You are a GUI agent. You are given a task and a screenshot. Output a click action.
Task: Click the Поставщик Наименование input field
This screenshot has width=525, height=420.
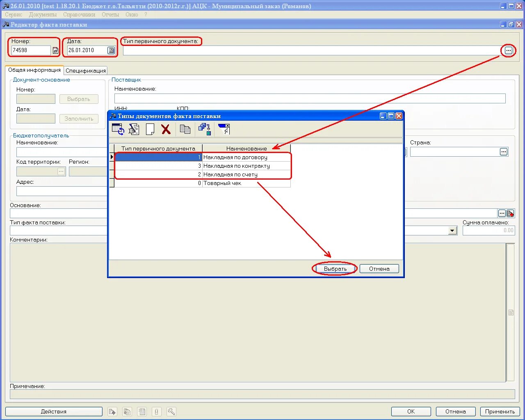(310, 98)
